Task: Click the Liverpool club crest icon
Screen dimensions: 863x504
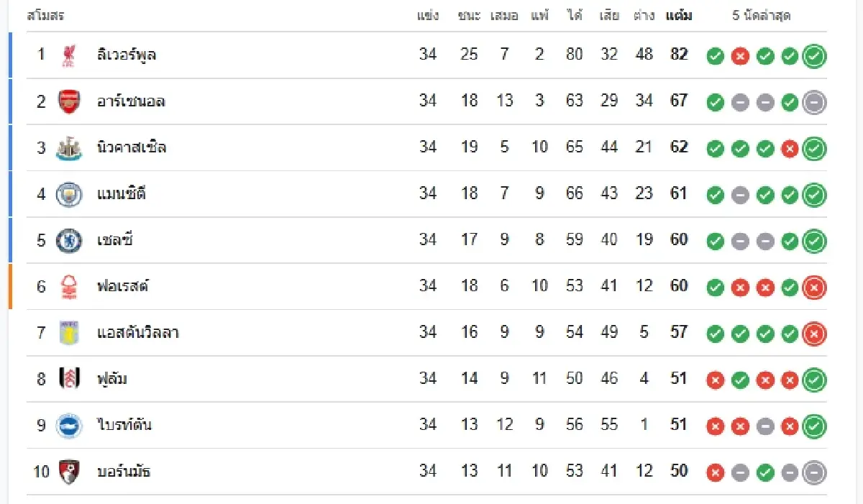Action: [x=69, y=55]
